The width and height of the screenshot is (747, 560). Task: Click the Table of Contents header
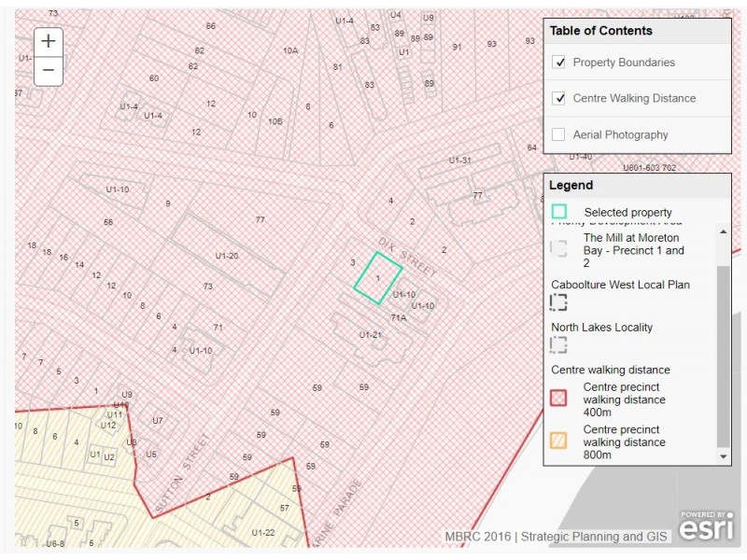600,31
